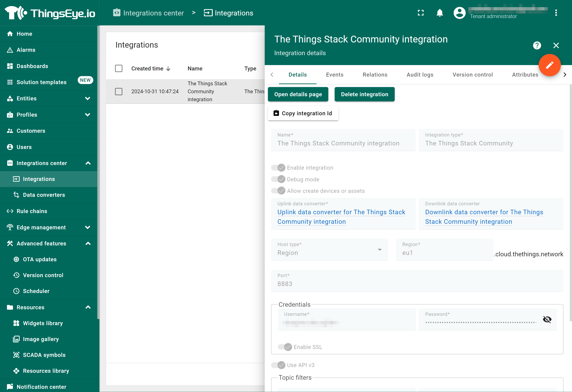Screen dimensions: 572x392
Task: Click the Region input field
Action: pos(444,249)
